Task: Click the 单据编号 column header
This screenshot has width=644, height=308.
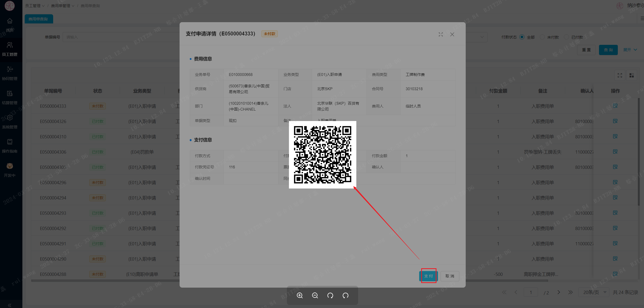Action: pyautogui.click(x=53, y=91)
